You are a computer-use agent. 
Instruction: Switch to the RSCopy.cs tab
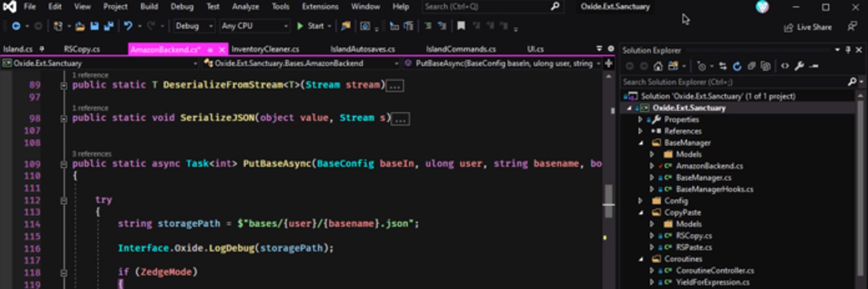(x=82, y=49)
